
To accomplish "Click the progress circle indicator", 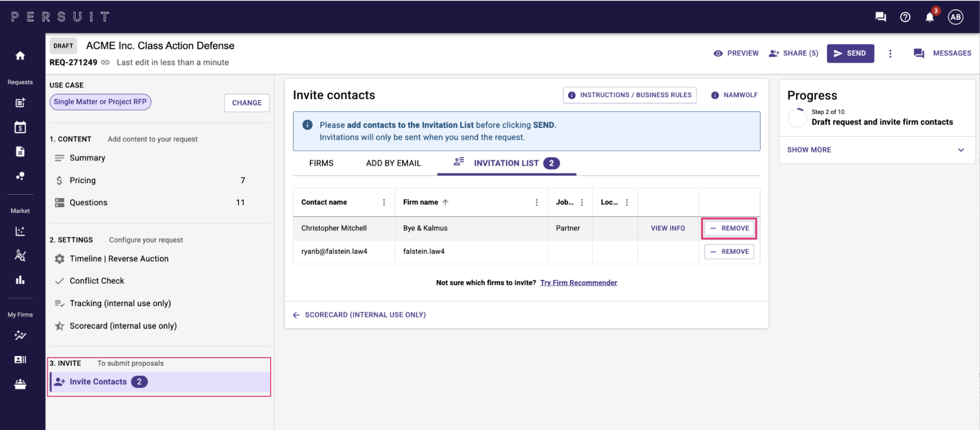I will pyautogui.click(x=797, y=117).
